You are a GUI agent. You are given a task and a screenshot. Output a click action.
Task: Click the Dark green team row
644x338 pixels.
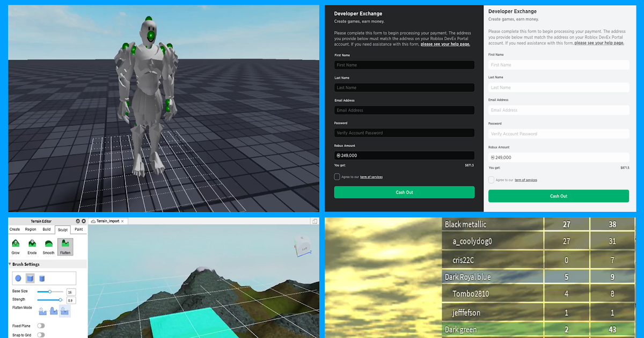tap(539, 329)
